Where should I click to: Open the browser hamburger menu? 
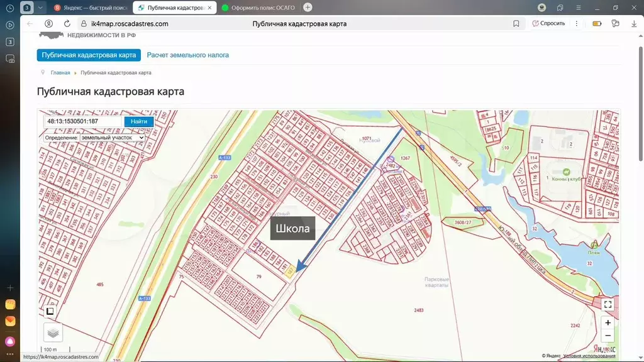coord(579,8)
